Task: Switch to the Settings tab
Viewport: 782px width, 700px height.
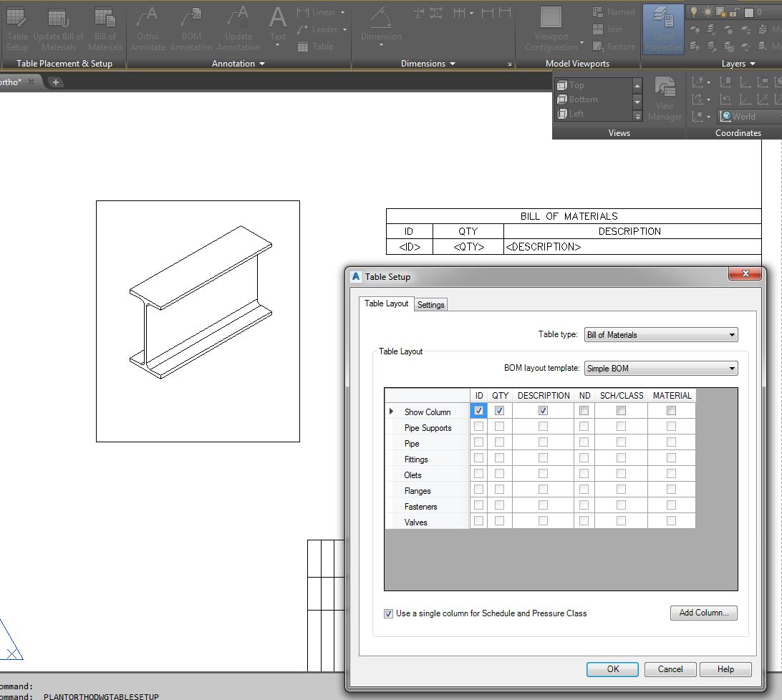Action: [x=430, y=304]
